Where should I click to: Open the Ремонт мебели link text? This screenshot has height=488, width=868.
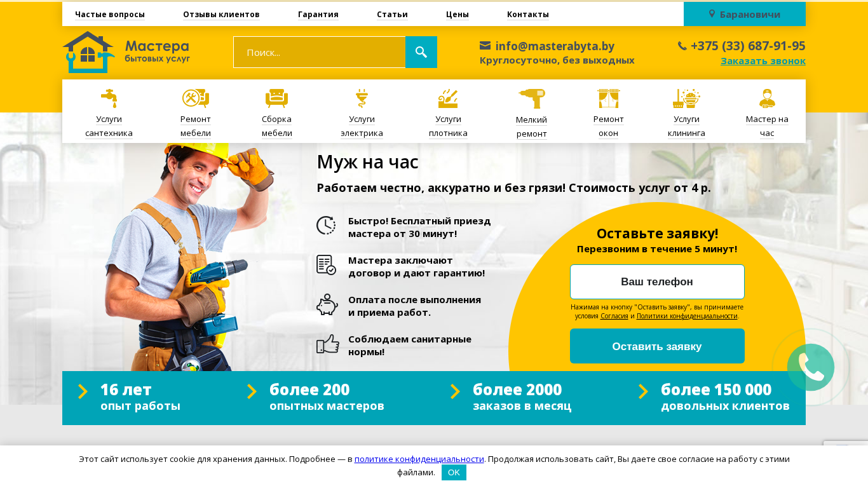coord(196,126)
